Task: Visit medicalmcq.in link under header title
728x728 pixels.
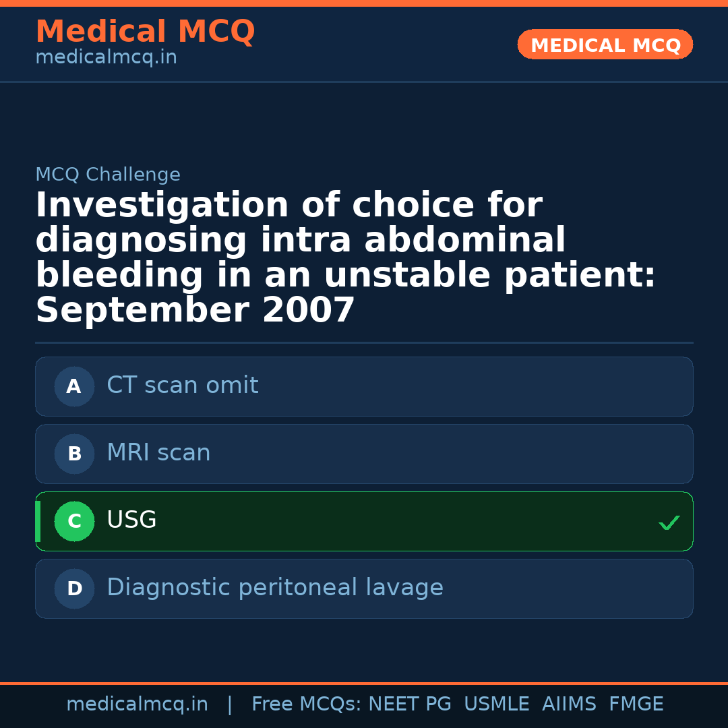Action: pyautogui.click(x=106, y=58)
